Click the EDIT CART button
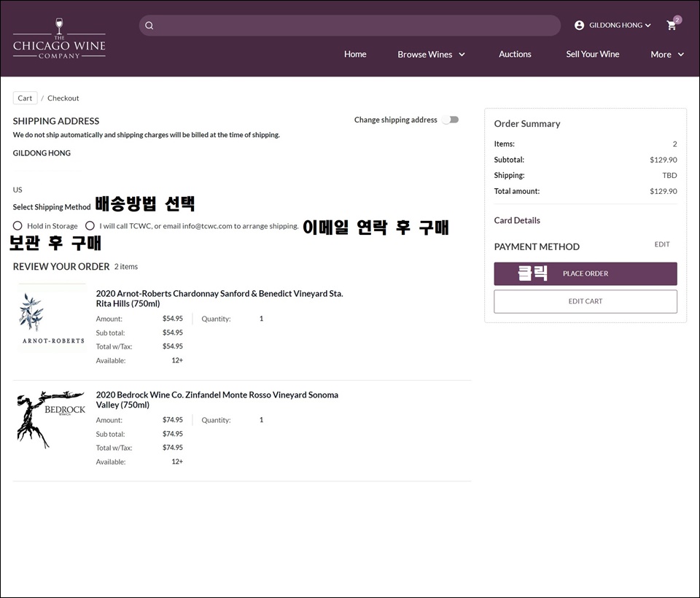Viewport: 700px width, 598px height. tap(586, 301)
